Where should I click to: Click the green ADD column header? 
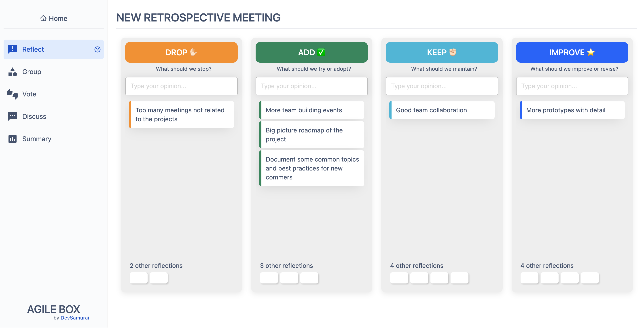pyautogui.click(x=311, y=52)
